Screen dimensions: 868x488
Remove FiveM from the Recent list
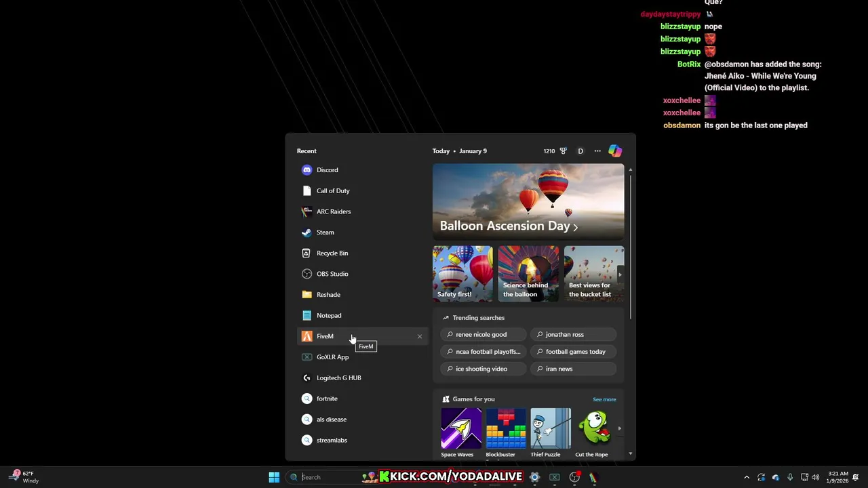click(419, 336)
